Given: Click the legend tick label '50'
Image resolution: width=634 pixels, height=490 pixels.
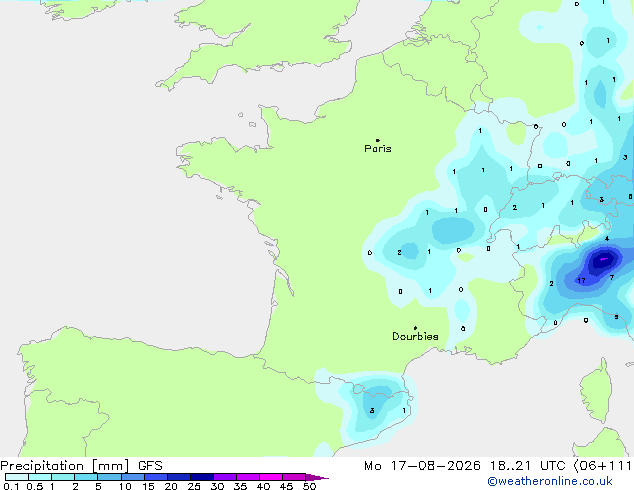Looking at the screenshot, I should [x=309, y=486].
